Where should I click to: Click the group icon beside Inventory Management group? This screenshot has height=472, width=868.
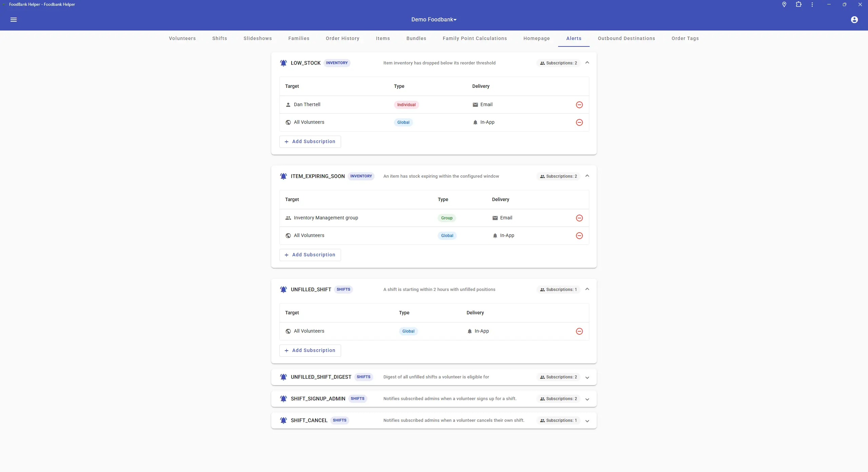point(288,218)
